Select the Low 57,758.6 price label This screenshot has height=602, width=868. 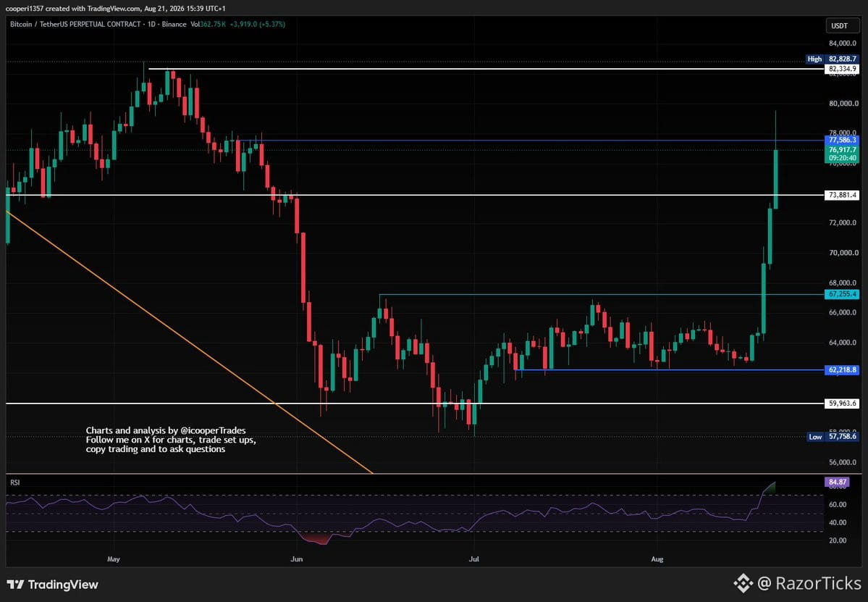pyautogui.click(x=832, y=436)
